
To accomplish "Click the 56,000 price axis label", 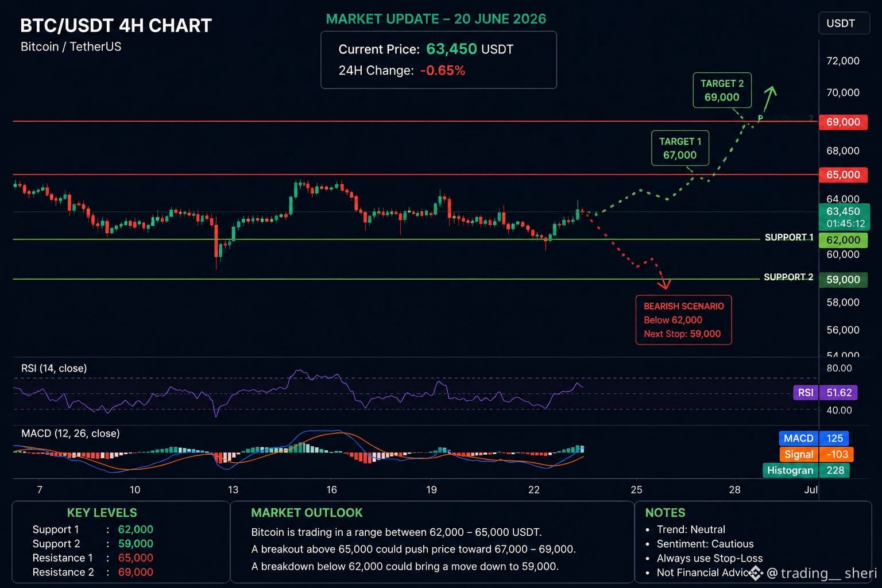I will point(843,330).
